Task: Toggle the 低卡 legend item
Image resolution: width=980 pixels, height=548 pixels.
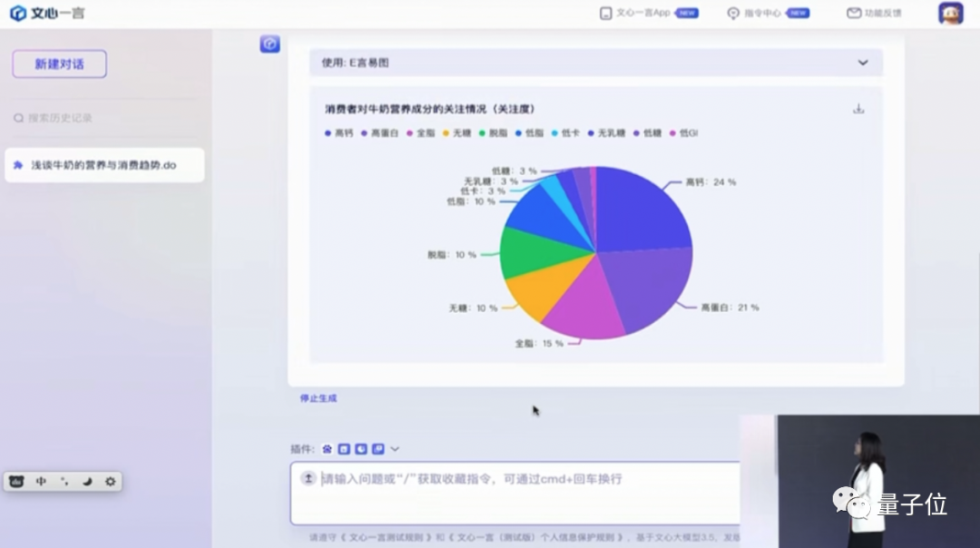Action: pyautogui.click(x=565, y=133)
